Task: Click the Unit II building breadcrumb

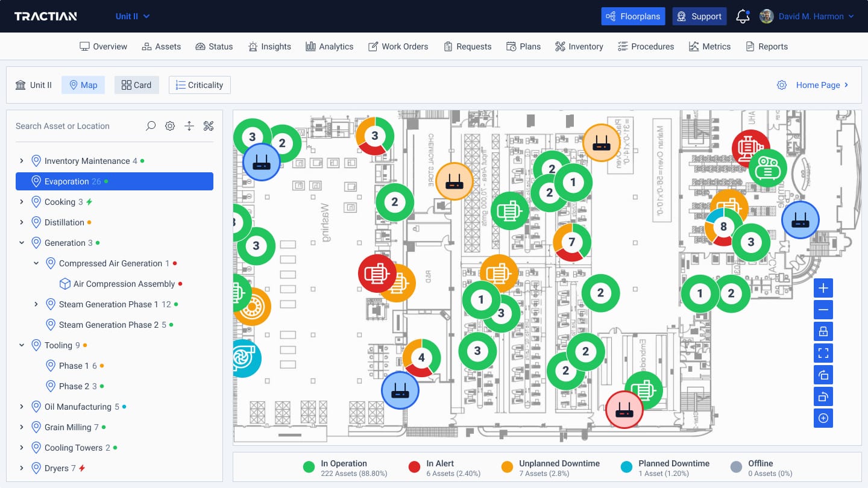Action: point(34,85)
